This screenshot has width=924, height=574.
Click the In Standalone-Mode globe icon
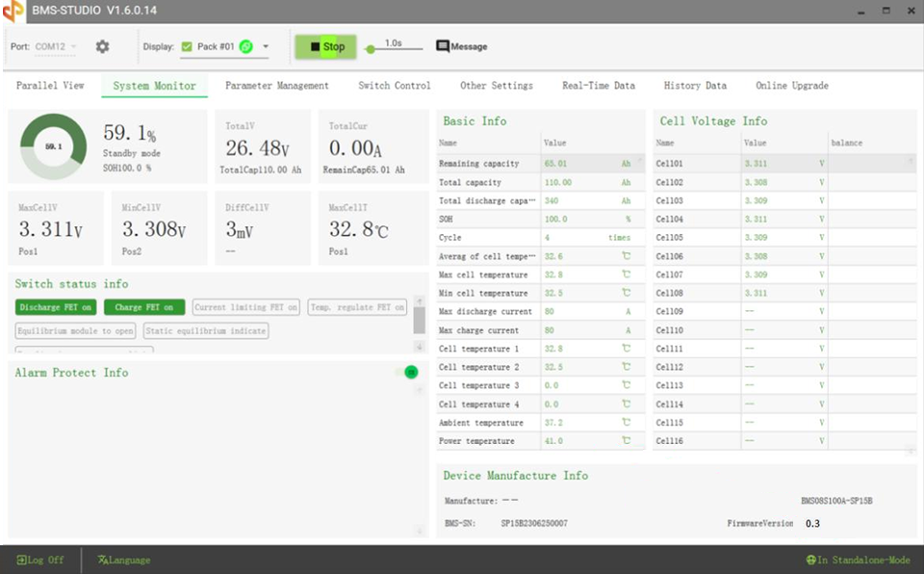pos(811,560)
